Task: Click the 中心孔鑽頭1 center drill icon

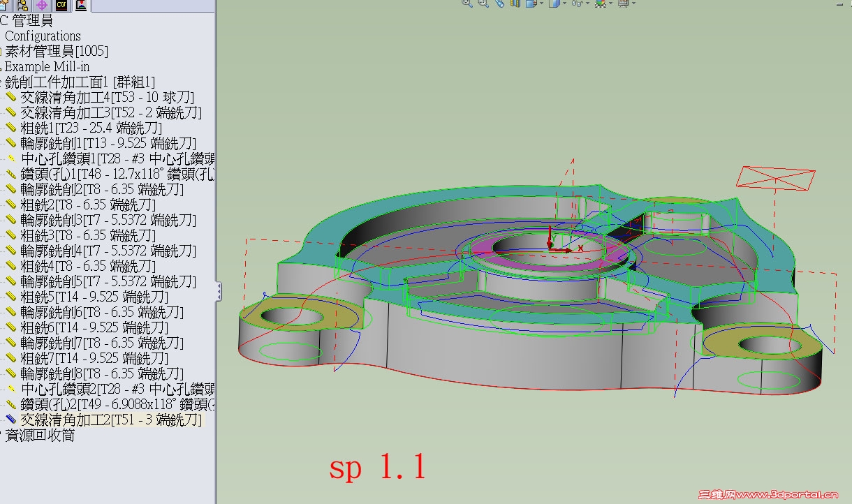Action: [11, 158]
